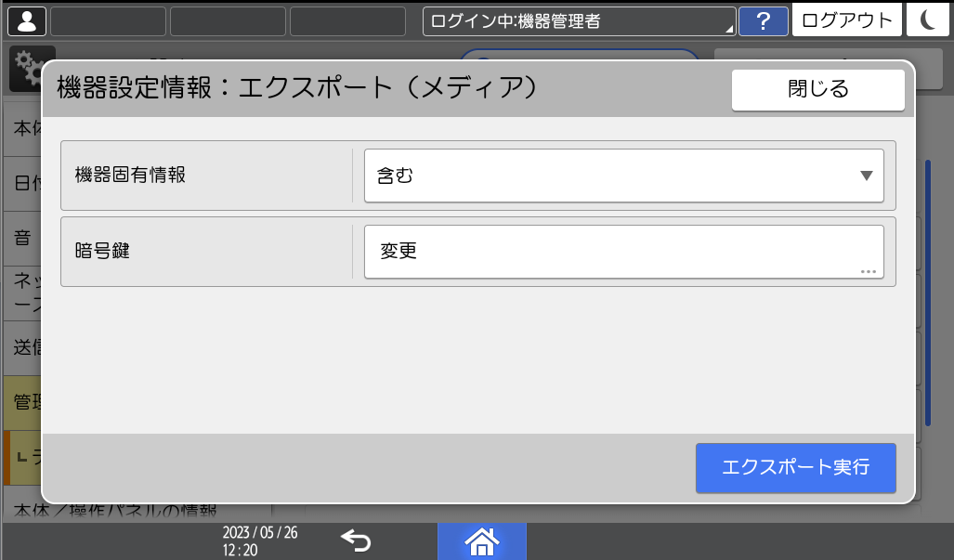Tap the Help question mark icon
The image size is (954, 560).
point(762,20)
